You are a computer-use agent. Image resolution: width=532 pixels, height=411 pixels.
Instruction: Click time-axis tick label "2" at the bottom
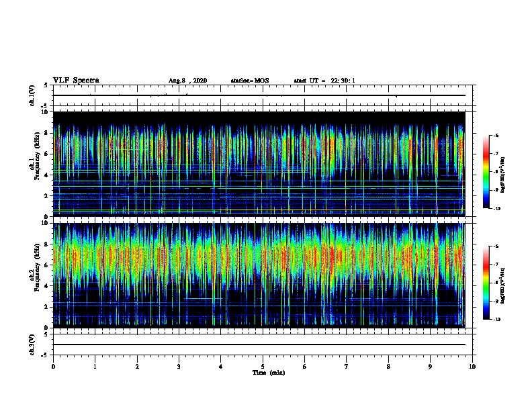click(x=137, y=366)
